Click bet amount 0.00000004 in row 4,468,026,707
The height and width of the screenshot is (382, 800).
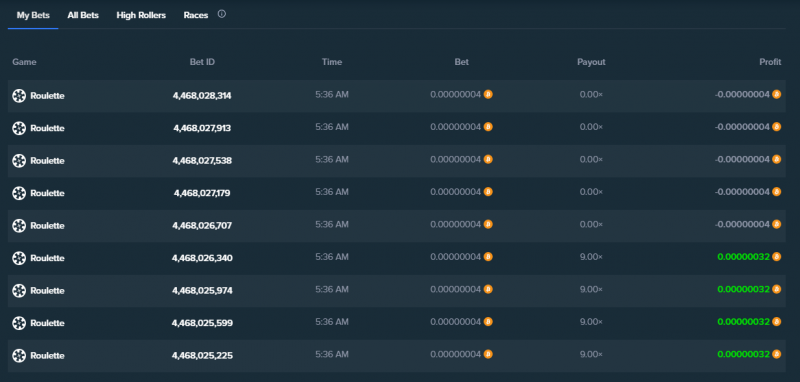coord(456,224)
